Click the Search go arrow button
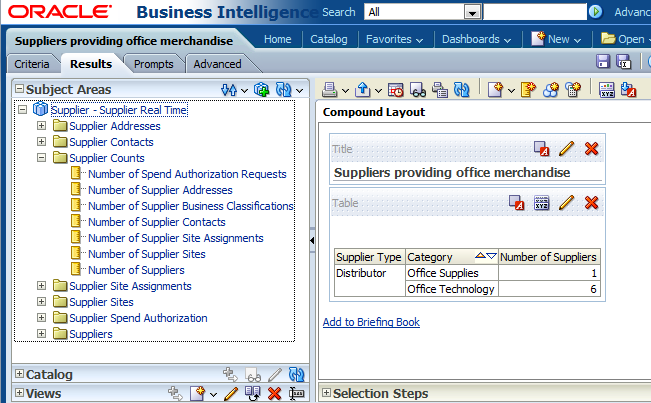Screen dimensions: 651x403 [596, 12]
